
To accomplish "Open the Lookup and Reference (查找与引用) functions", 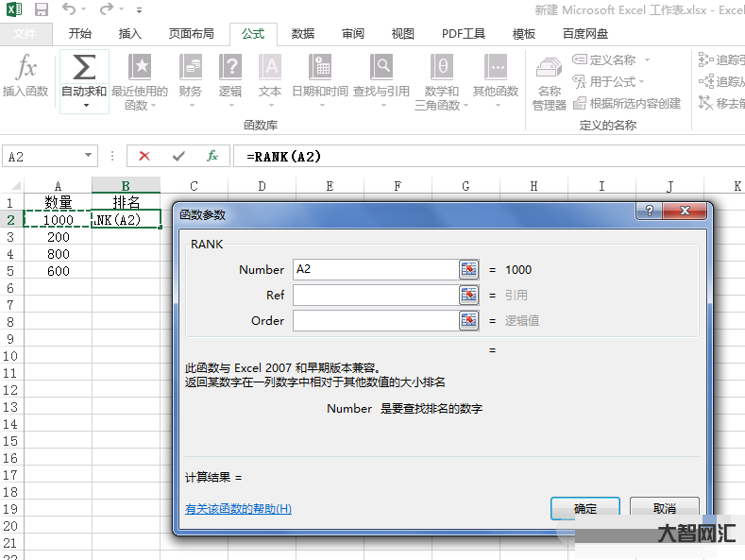I will [381, 68].
